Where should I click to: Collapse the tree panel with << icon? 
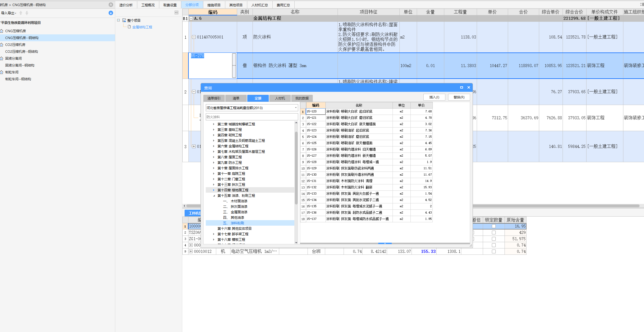click(x=176, y=12)
